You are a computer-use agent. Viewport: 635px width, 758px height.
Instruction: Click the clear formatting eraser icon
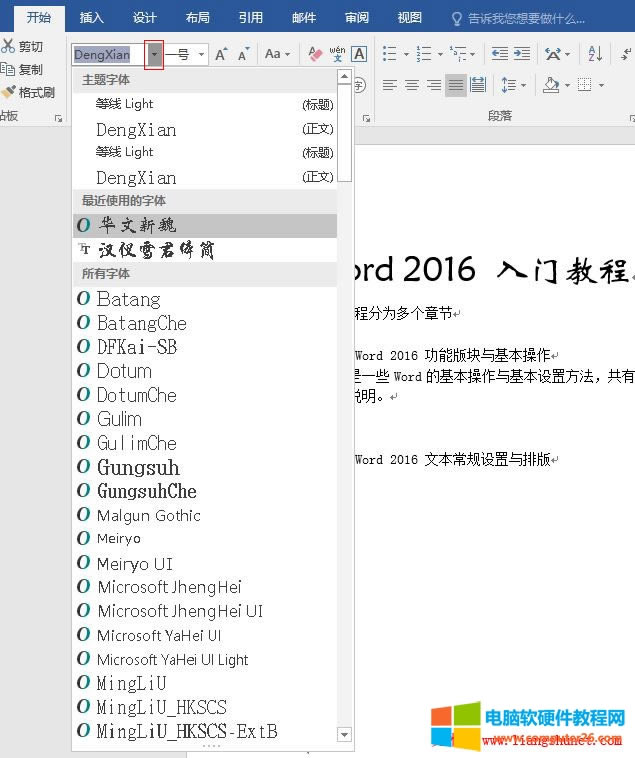coord(315,54)
